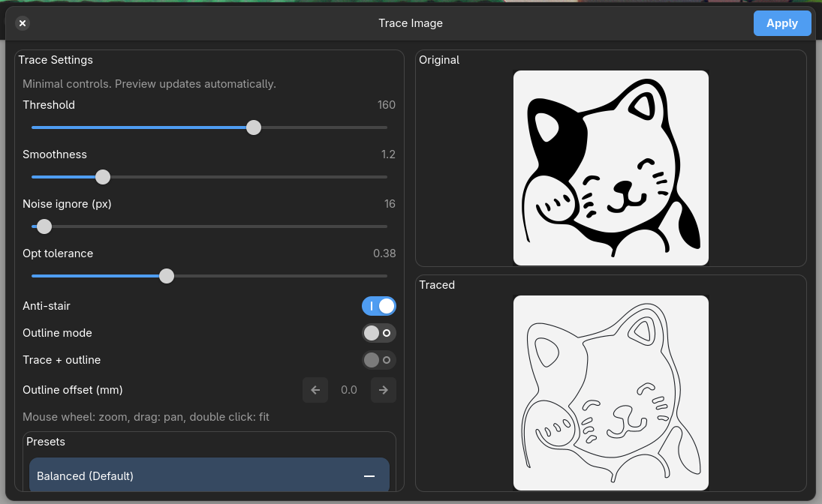
Task: Click the Smoothness label
Action: coord(55,154)
